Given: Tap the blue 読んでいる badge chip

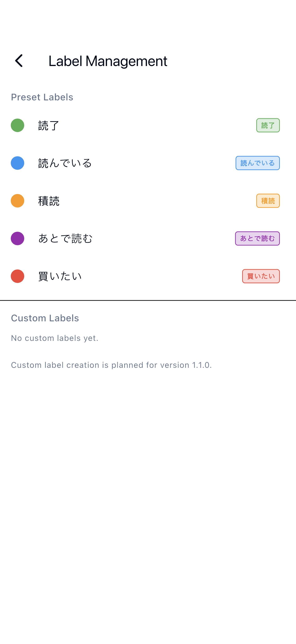Looking at the screenshot, I should (258, 163).
